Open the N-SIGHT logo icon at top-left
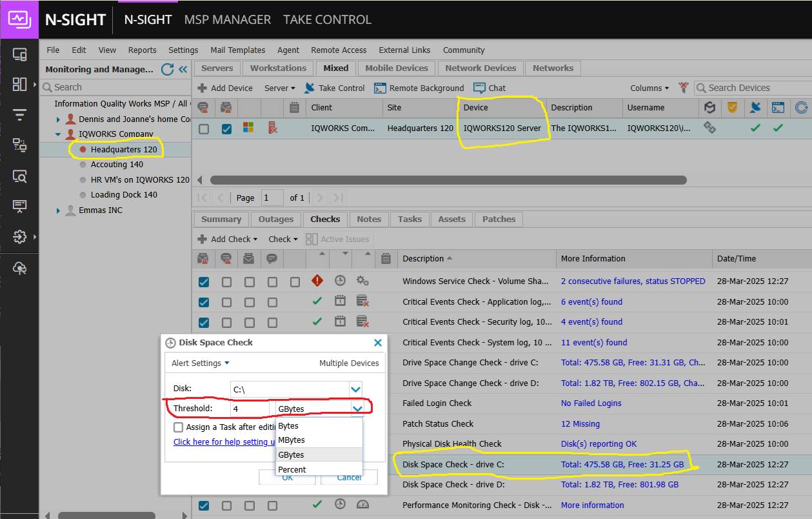This screenshot has width=812, height=519. (x=19, y=19)
